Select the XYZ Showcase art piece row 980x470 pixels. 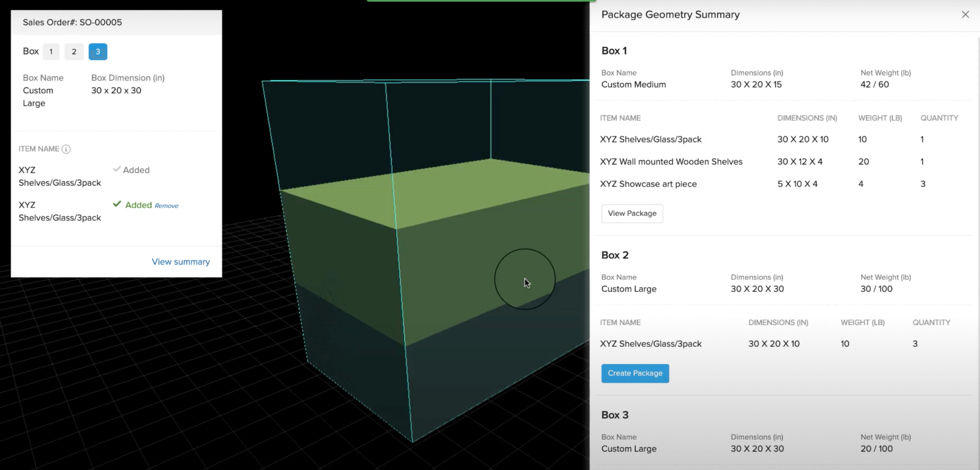coord(649,184)
